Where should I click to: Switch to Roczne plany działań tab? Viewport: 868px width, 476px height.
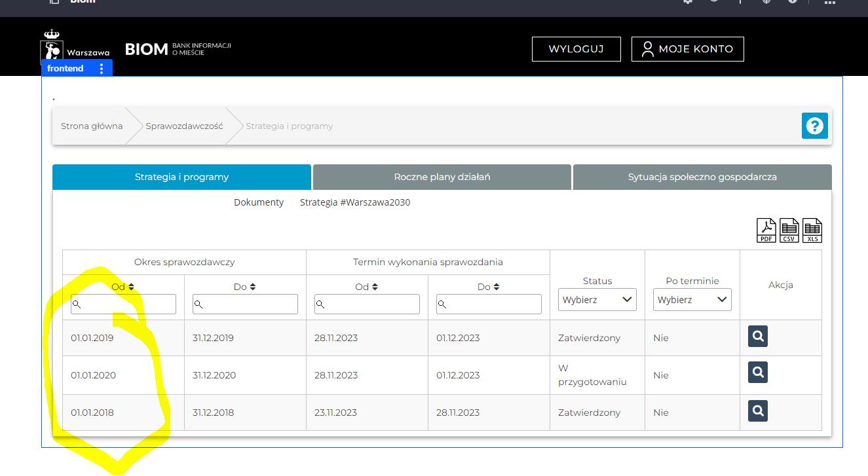(x=442, y=177)
